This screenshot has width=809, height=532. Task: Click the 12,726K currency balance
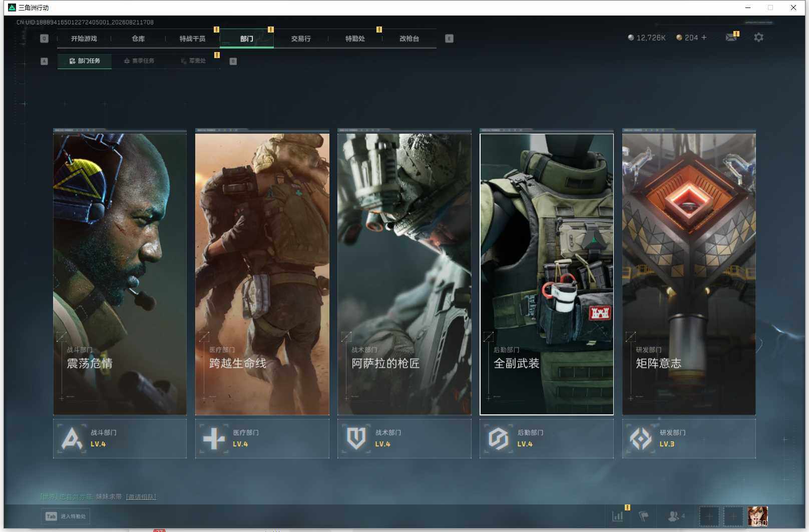tap(651, 38)
